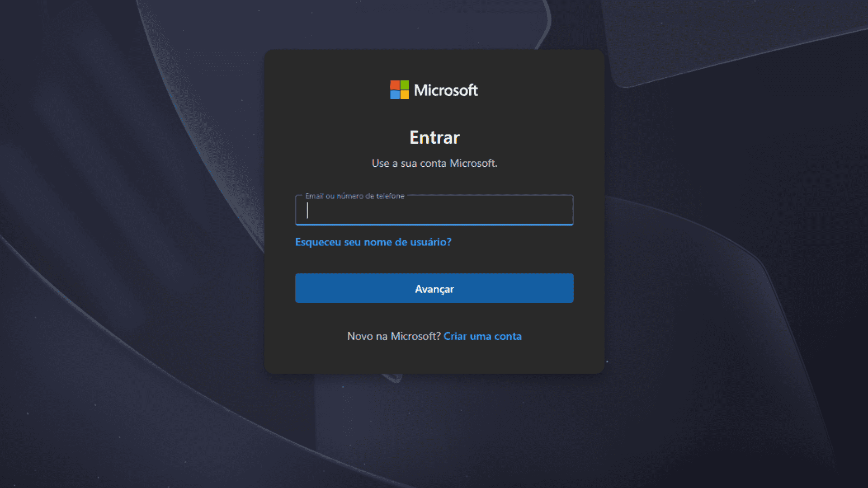The height and width of the screenshot is (488, 868).
Task: Select the blue square in the Microsoft logo
Action: click(x=395, y=95)
